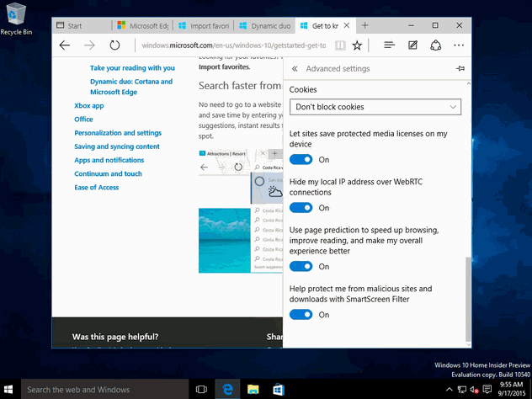Open the Hub icon in Edge toolbar

pos(389,45)
